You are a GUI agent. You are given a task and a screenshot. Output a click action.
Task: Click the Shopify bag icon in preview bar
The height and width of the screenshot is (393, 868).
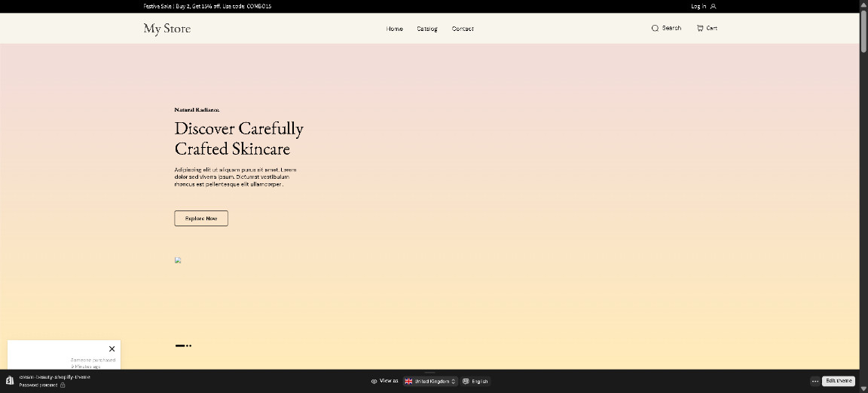click(x=10, y=381)
